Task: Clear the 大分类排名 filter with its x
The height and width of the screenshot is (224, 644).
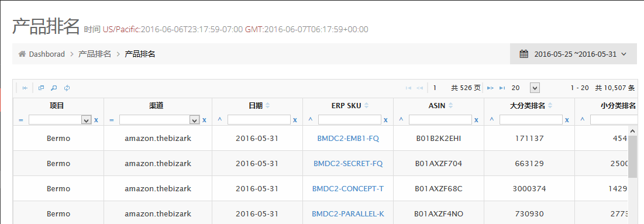Action: [567, 120]
